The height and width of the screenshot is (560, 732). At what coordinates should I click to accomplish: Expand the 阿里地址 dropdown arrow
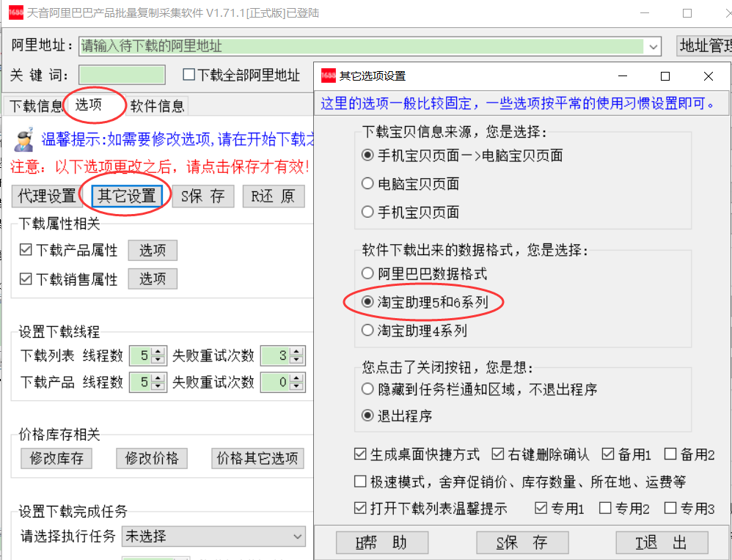(x=653, y=46)
